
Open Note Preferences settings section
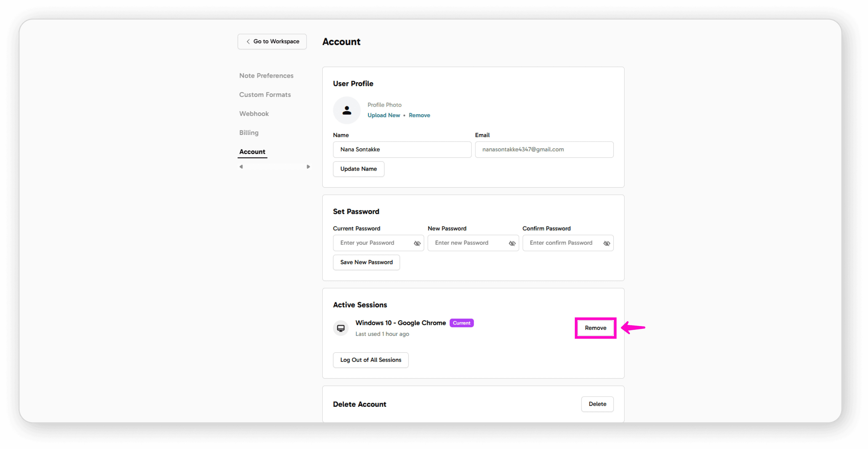tap(266, 76)
